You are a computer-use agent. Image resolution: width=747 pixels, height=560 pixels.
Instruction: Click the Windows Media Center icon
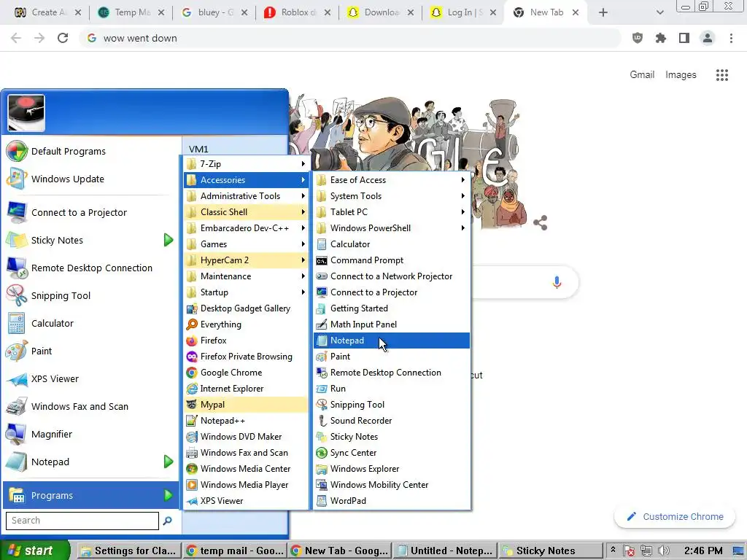[x=192, y=469]
